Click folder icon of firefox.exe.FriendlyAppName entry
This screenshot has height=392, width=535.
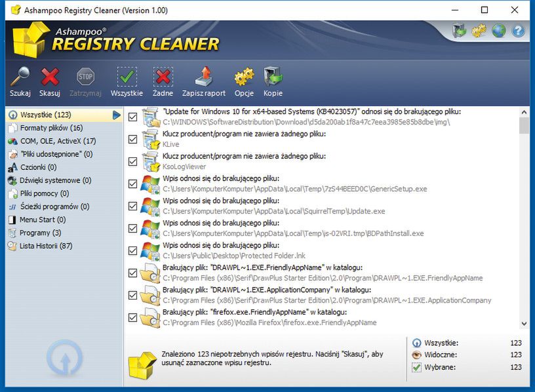click(151, 318)
